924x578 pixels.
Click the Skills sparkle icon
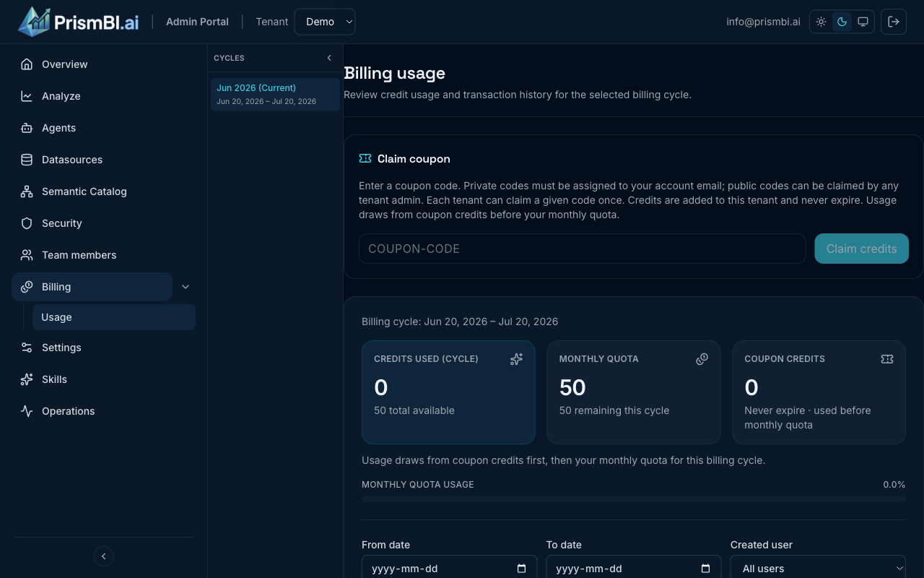[27, 379]
